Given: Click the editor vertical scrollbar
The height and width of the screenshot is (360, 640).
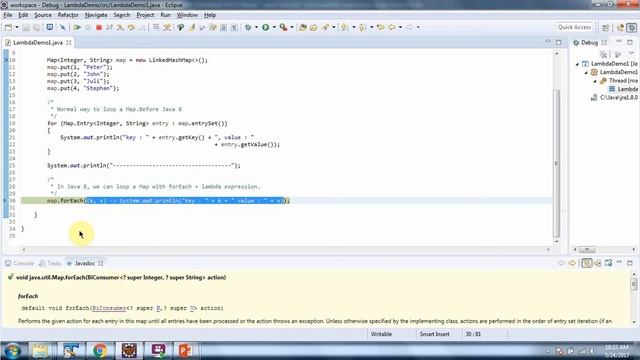Looking at the screenshot, I should tap(556, 163).
